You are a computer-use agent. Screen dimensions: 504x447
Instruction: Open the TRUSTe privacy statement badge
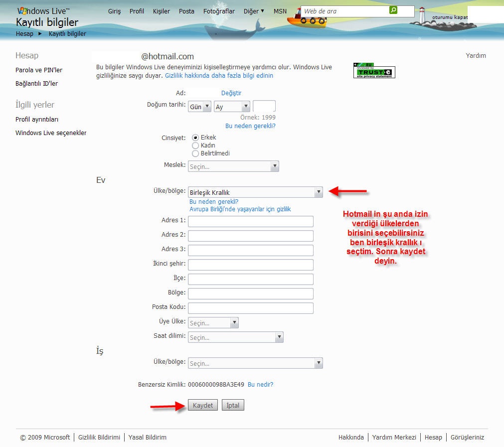[374, 71]
